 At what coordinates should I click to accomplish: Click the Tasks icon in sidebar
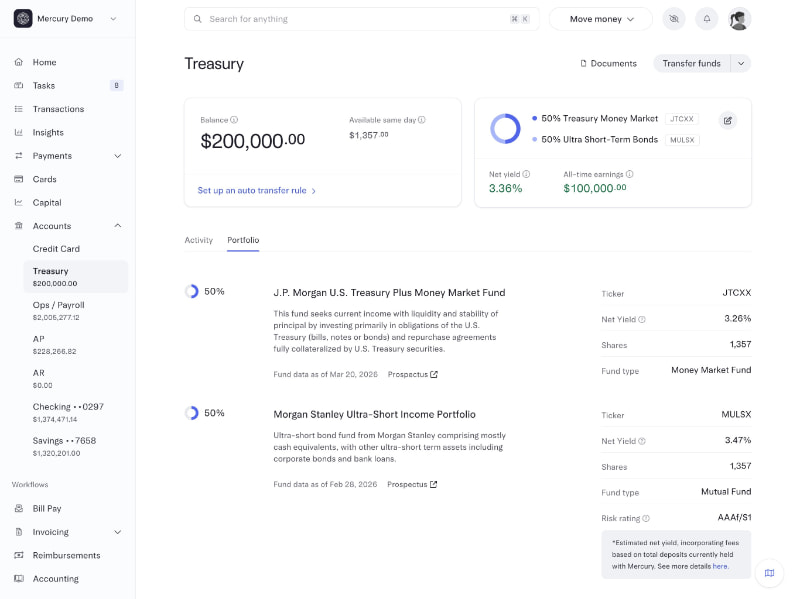click(x=19, y=86)
